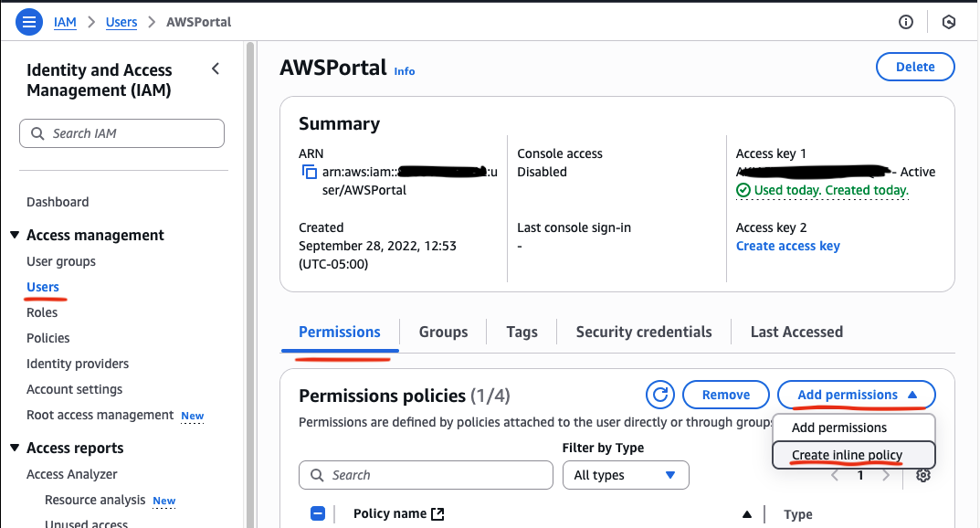This screenshot has width=980, height=528.
Task: Click the Delete button for AWSPortal
Action: pyautogui.click(x=915, y=66)
